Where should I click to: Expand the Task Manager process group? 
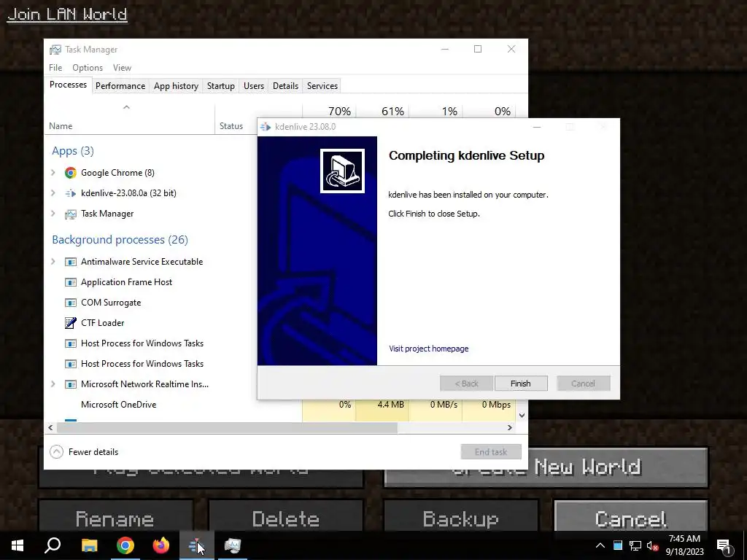53,214
